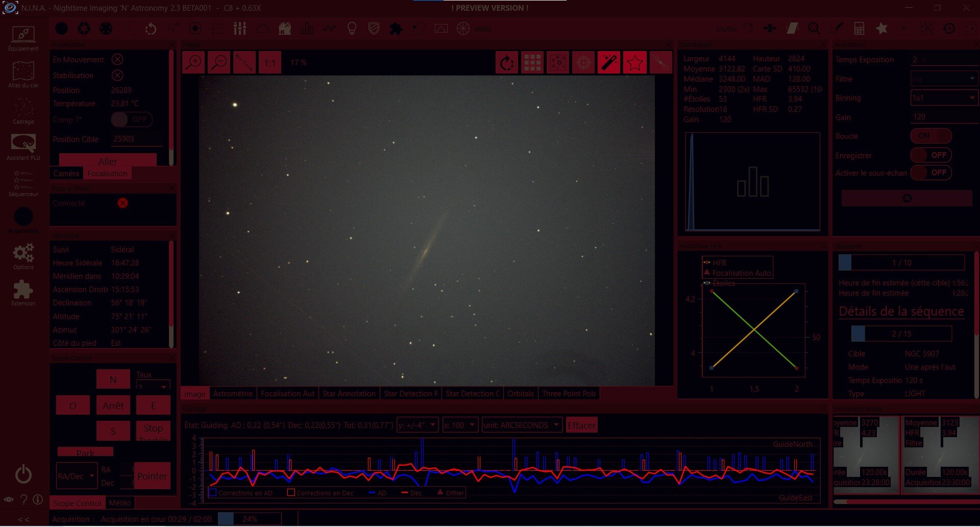Switch to the Météo tab
980x527 pixels.
pyautogui.click(x=120, y=503)
